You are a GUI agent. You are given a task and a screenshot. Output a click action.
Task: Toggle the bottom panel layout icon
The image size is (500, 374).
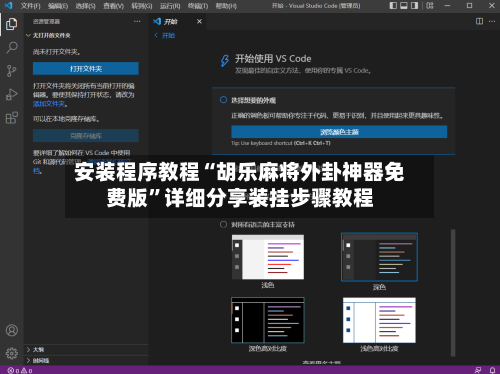(404, 6)
